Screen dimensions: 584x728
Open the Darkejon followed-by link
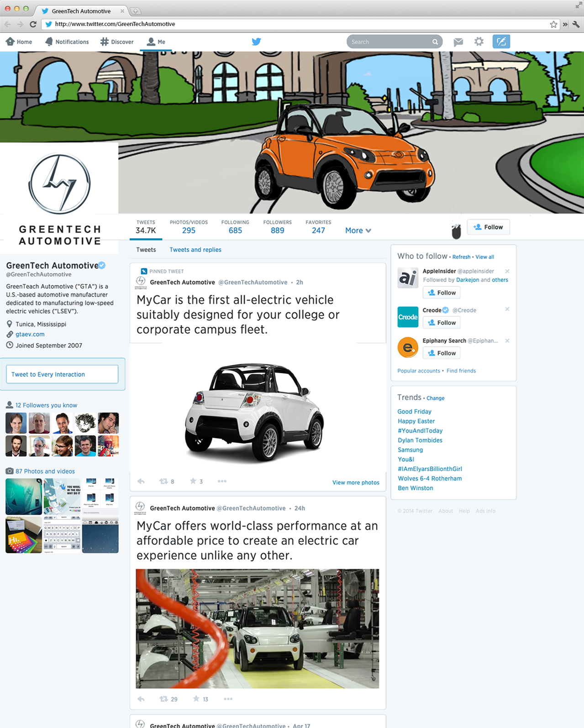[468, 280]
